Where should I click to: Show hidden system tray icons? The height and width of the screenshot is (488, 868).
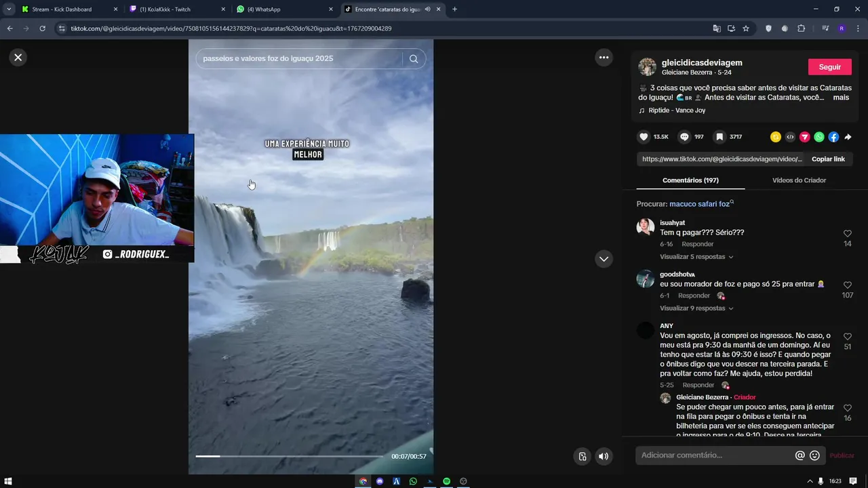810,481
